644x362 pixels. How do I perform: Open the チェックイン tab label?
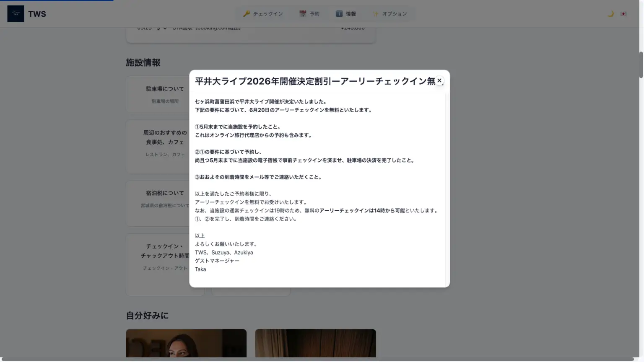(x=268, y=14)
